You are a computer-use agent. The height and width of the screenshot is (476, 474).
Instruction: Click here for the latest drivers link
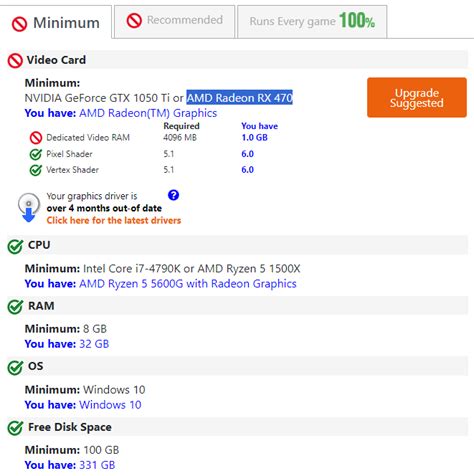pyautogui.click(x=114, y=220)
